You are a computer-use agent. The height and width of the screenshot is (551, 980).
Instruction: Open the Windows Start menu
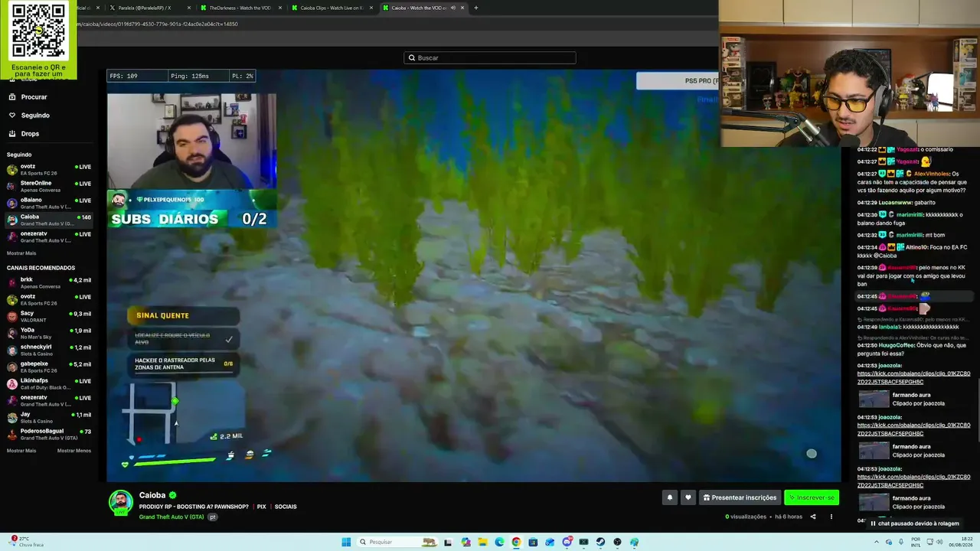pos(346,542)
